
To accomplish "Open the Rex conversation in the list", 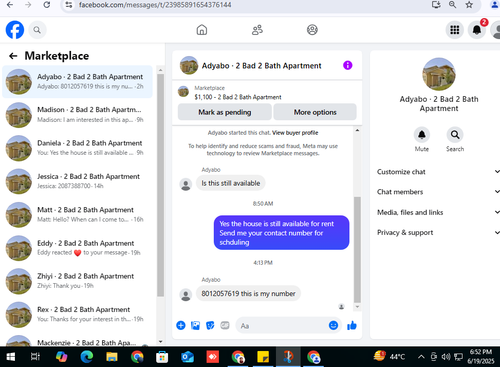I will (77, 314).
